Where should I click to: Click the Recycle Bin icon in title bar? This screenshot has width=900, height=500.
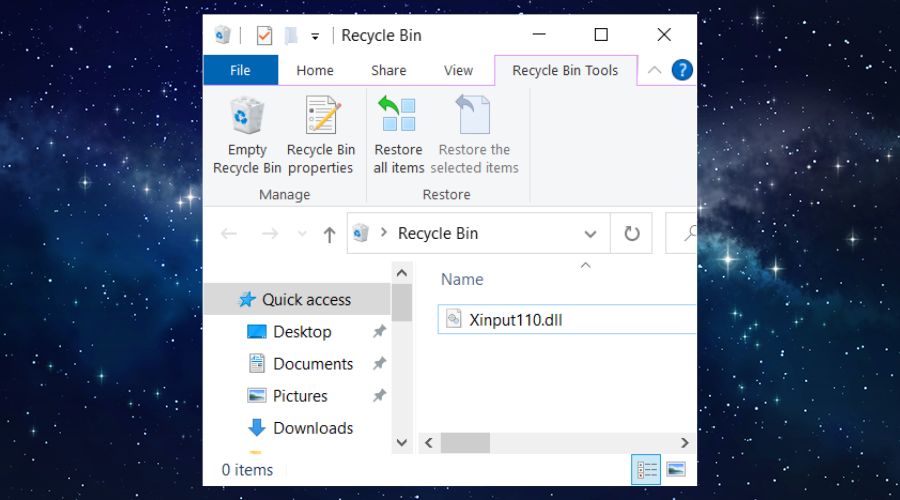click(x=223, y=35)
